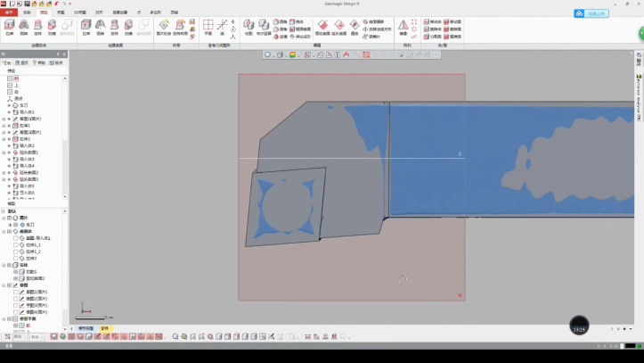Switch to the 草图 ribbon tab
644x363 pixels.
tap(60, 13)
